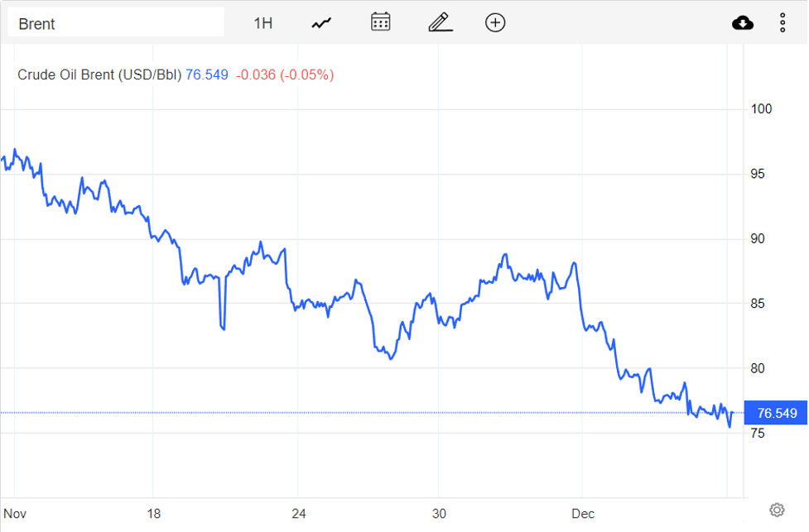Image resolution: width=809 pixels, height=532 pixels.
Task: Click the 75 price axis label
Action: 758,433
